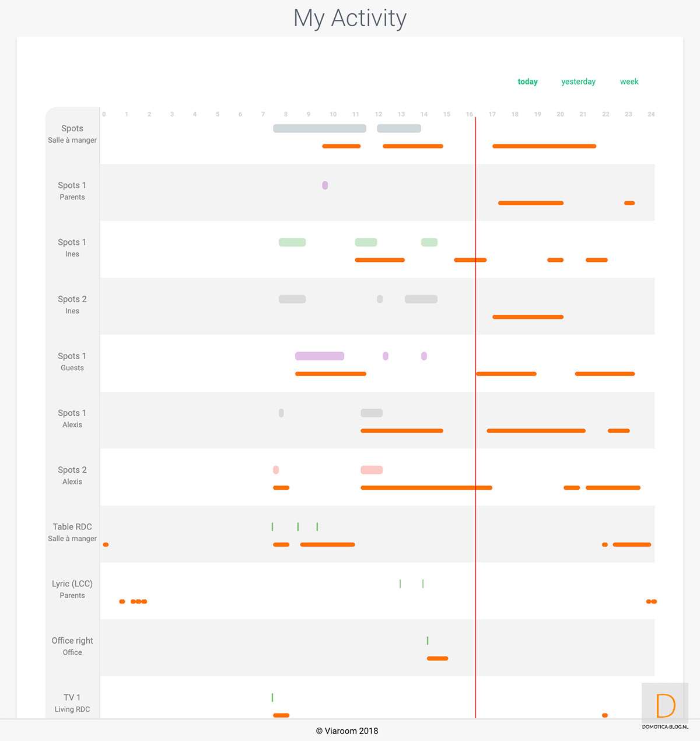700x741 pixels.
Task: Select the today view tab
Action: point(527,82)
